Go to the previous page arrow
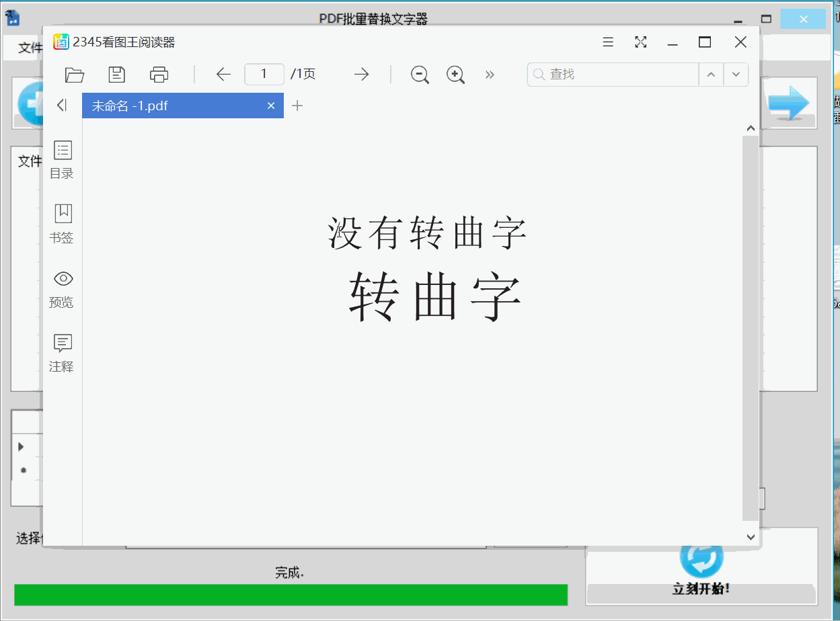Viewport: 840px width, 621px height. pyautogui.click(x=224, y=75)
